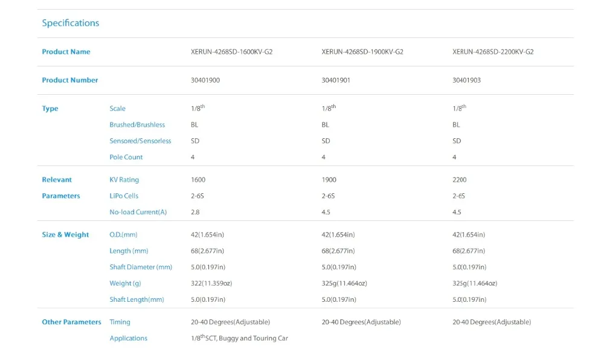Click the Applications label
The width and height of the screenshot is (604, 364).
click(128, 338)
